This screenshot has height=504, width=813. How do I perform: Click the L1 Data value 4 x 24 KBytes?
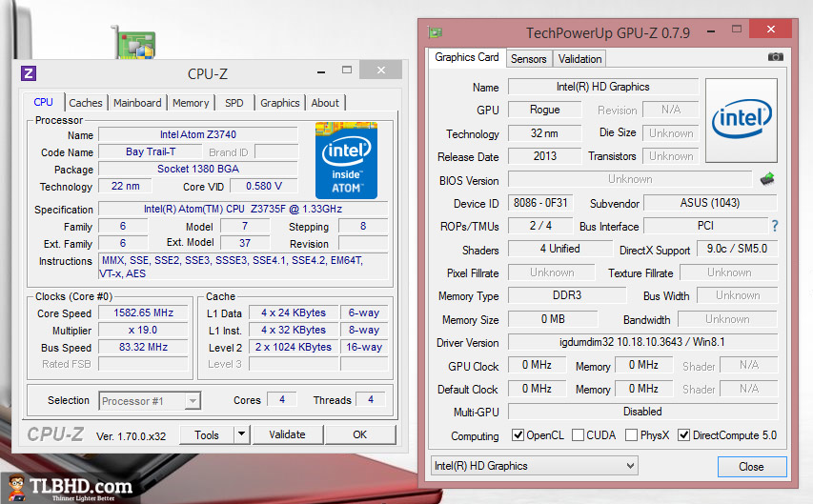pyautogui.click(x=294, y=312)
